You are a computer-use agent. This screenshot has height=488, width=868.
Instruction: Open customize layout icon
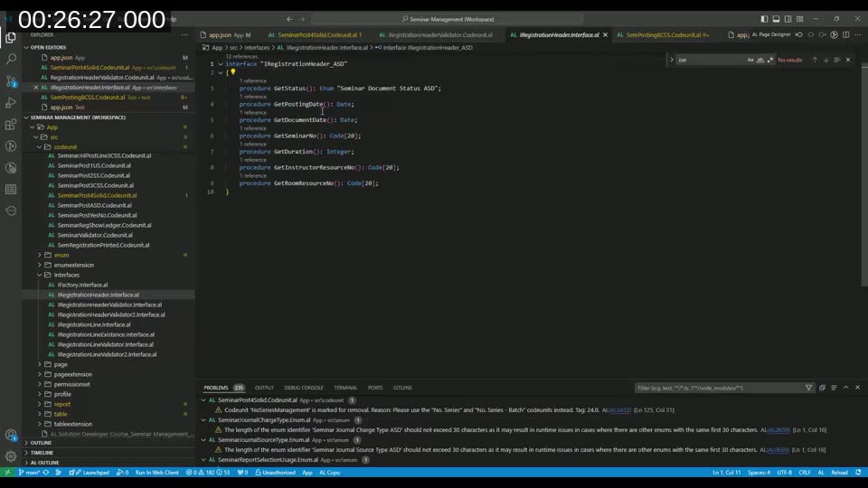pos(800,19)
